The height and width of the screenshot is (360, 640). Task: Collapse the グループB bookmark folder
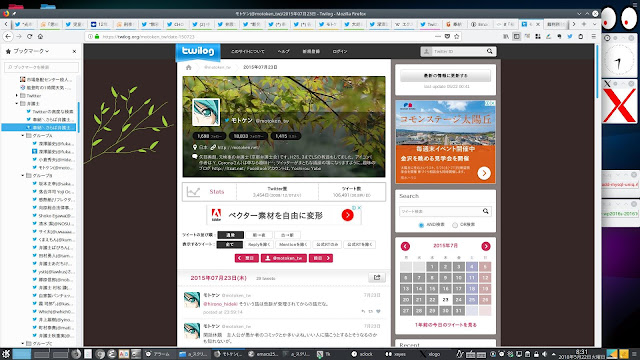[x=22, y=176]
